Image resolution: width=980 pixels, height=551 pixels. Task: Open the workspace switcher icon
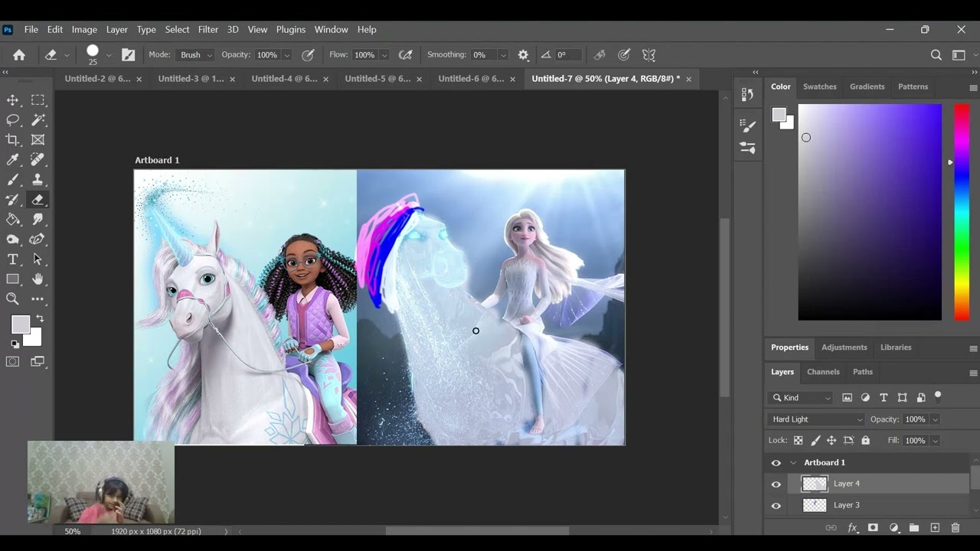[x=959, y=55]
